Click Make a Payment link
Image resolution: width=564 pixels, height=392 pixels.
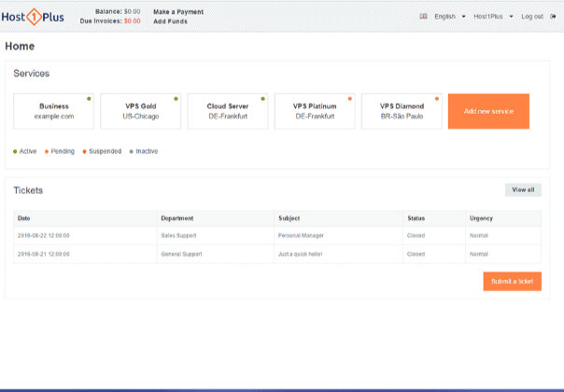178,12
